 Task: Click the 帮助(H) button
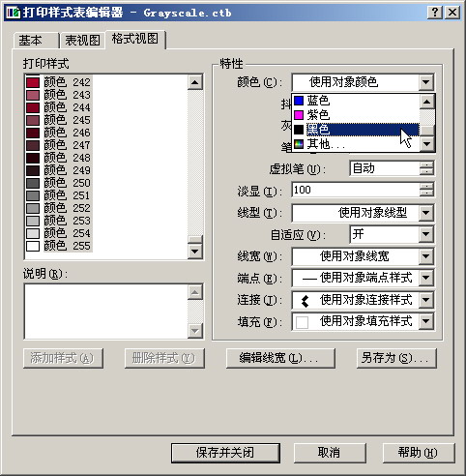(419, 453)
